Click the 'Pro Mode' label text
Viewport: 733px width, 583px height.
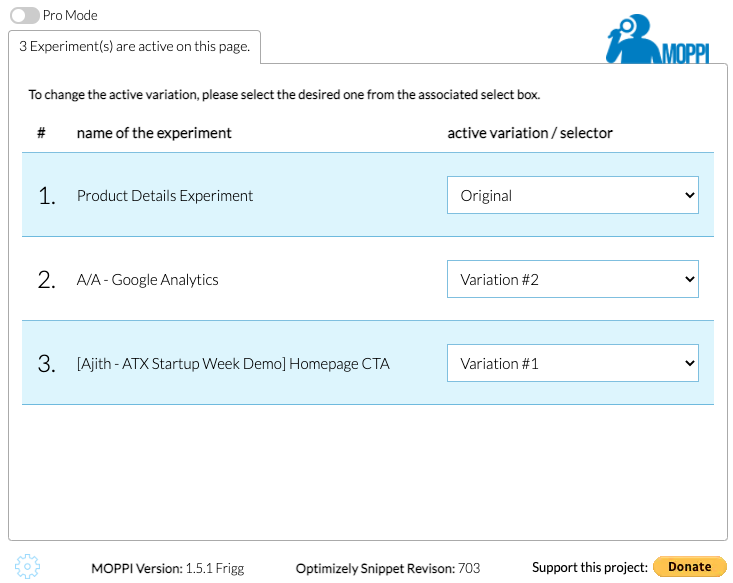[70, 15]
